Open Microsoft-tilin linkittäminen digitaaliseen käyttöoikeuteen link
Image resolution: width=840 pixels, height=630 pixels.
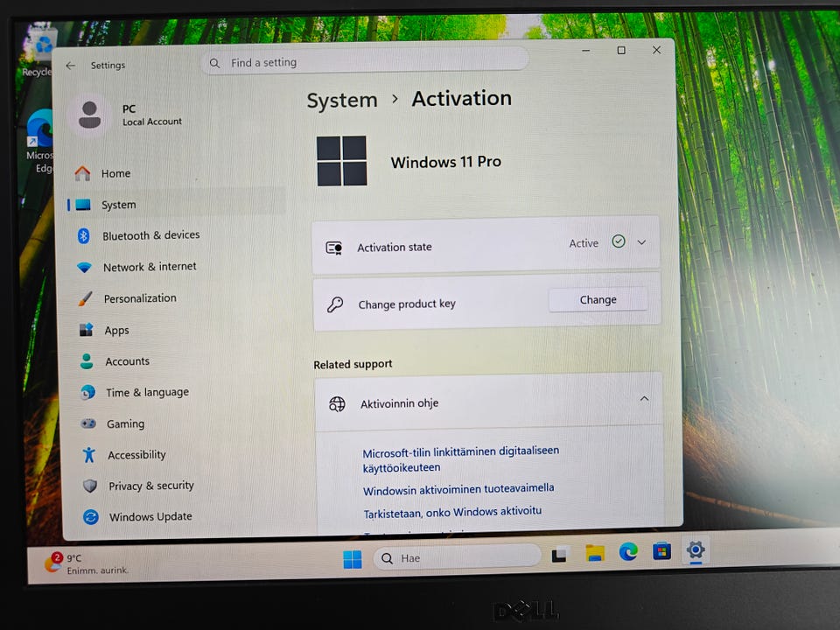point(461,459)
